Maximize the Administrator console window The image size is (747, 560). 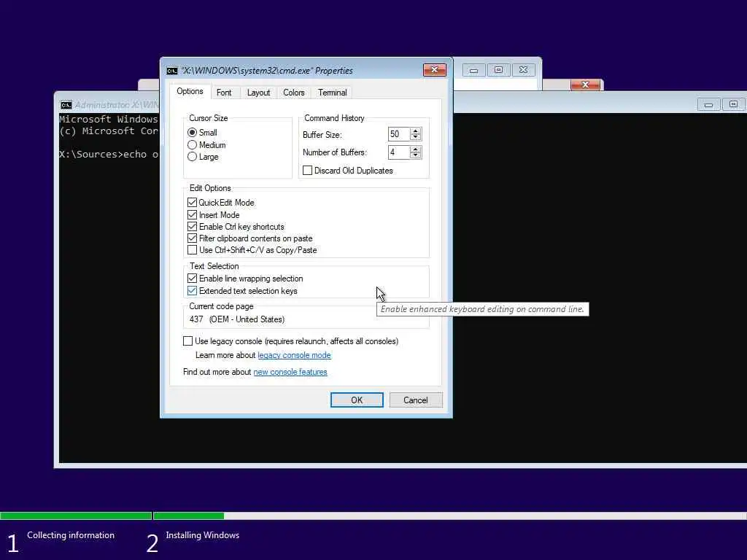tap(733, 105)
